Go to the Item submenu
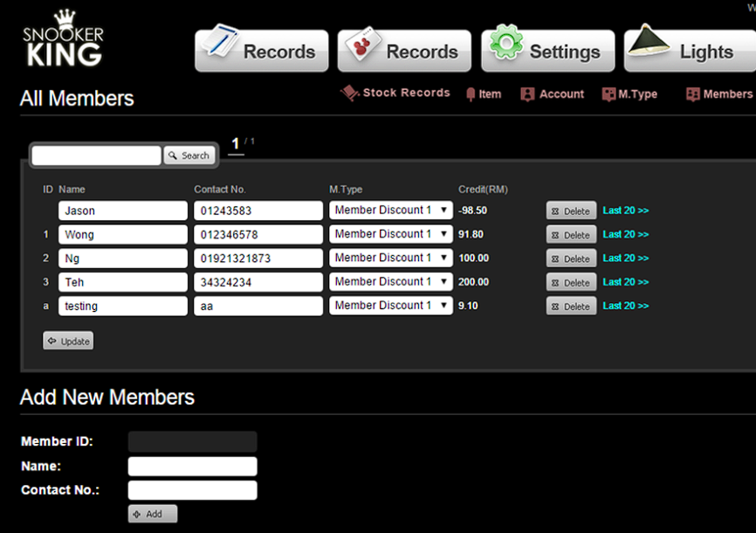 tap(484, 94)
